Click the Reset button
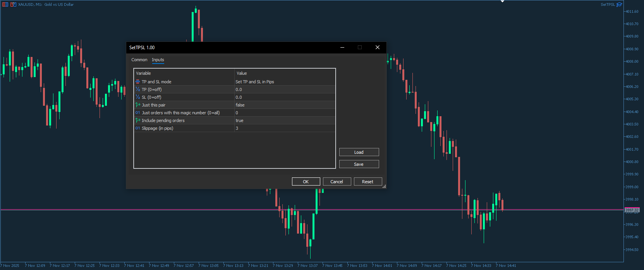 368,182
